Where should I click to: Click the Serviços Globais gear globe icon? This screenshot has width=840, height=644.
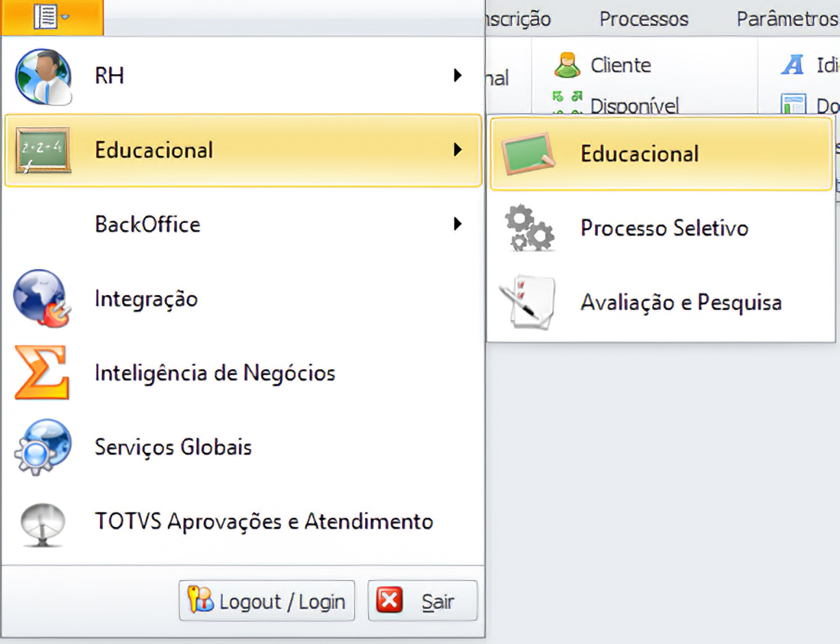pyautogui.click(x=43, y=448)
